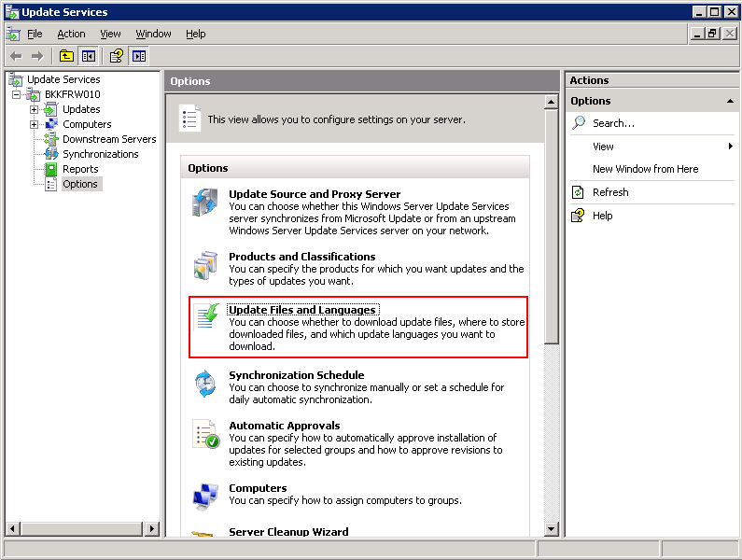Click the Refresh icon in Actions pane
Viewport: 742px width, 560px height.
578,192
